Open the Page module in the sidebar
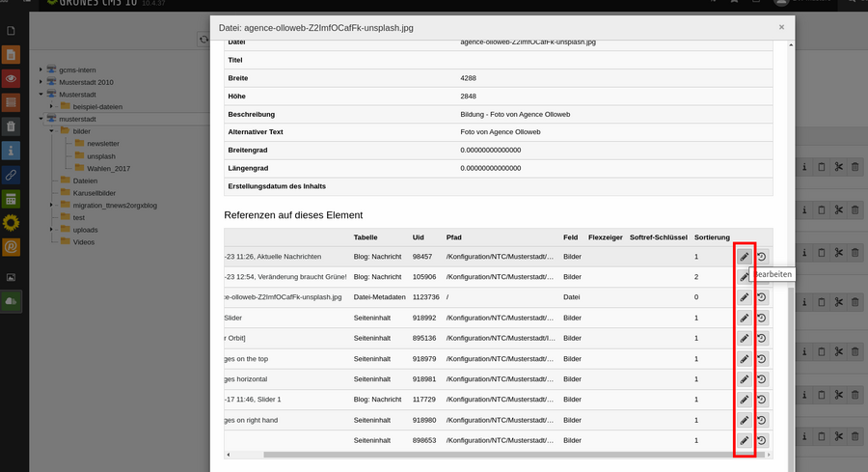Image resolution: width=868 pixels, height=472 pixels. pos(11,31)
